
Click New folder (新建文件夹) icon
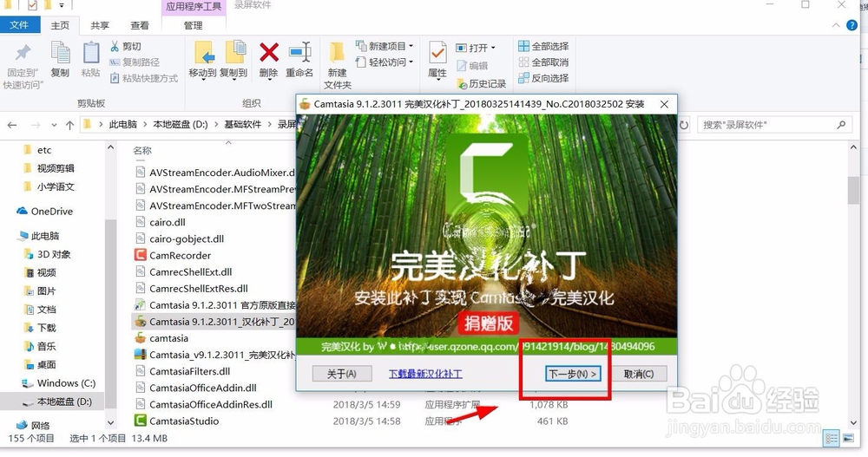337,52
